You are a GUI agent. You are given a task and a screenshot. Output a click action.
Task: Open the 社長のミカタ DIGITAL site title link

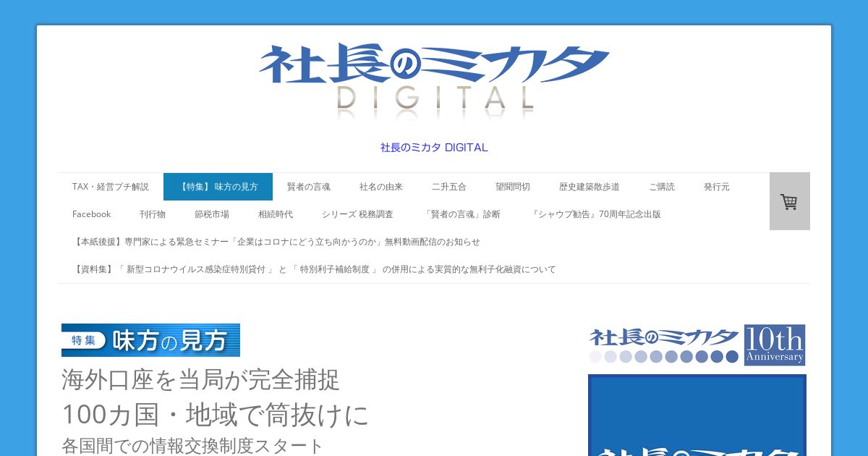(434, 147)
